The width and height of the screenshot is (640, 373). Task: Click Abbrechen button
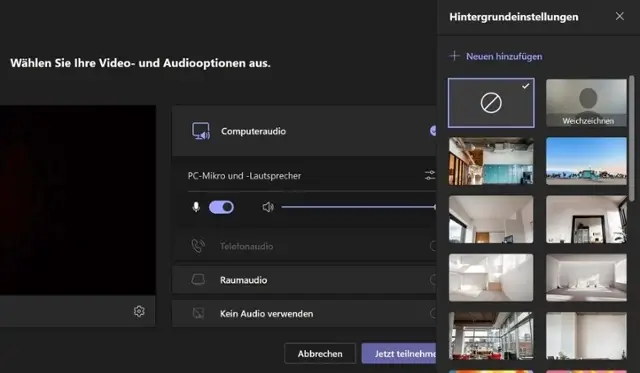[320, 353]
